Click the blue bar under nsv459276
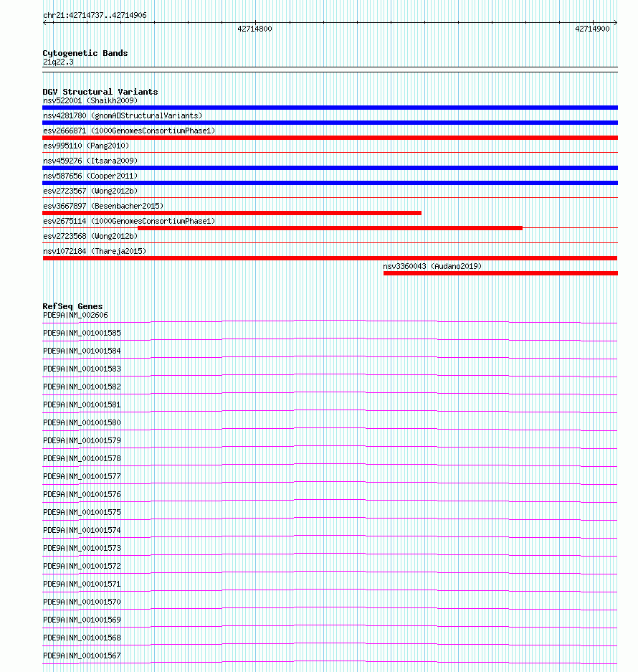Image resolution: width=638 pixels, height=672 pixels. [x=330, y=168]
